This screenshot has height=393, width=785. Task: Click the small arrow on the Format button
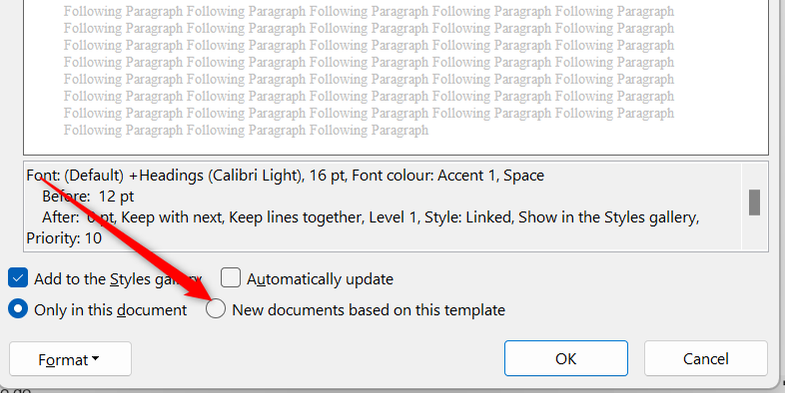(x=96, y=359)
